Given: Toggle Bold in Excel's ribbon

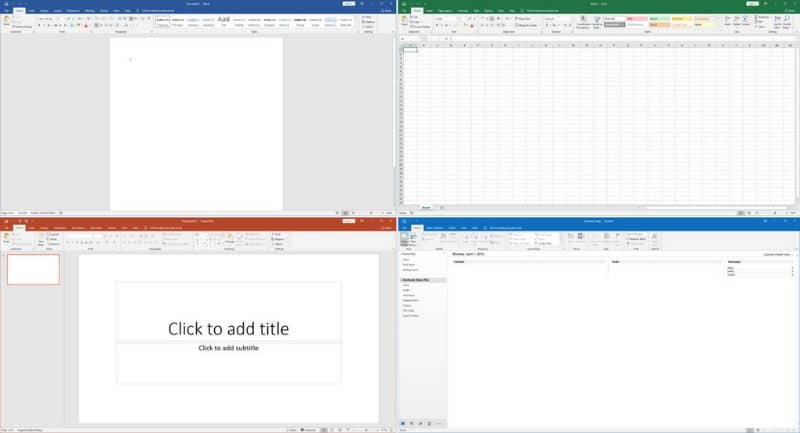Looking at the screenshot, I should pyautogui.click(x=437, y=25).
